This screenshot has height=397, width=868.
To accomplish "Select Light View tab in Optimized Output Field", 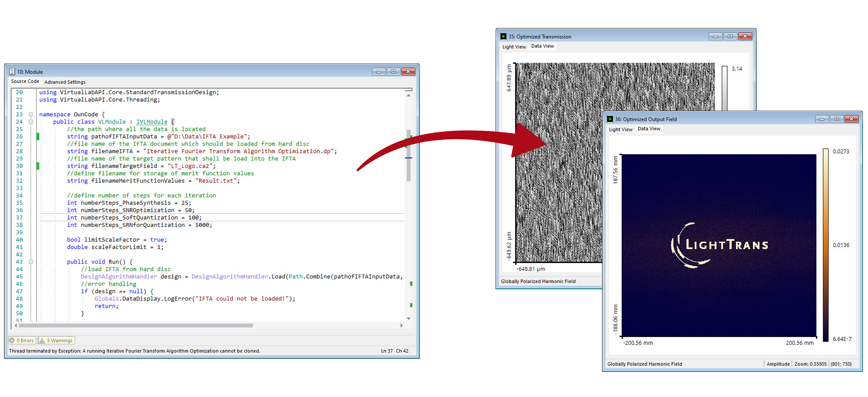I will pyautogui.click(x=621, y=130).
